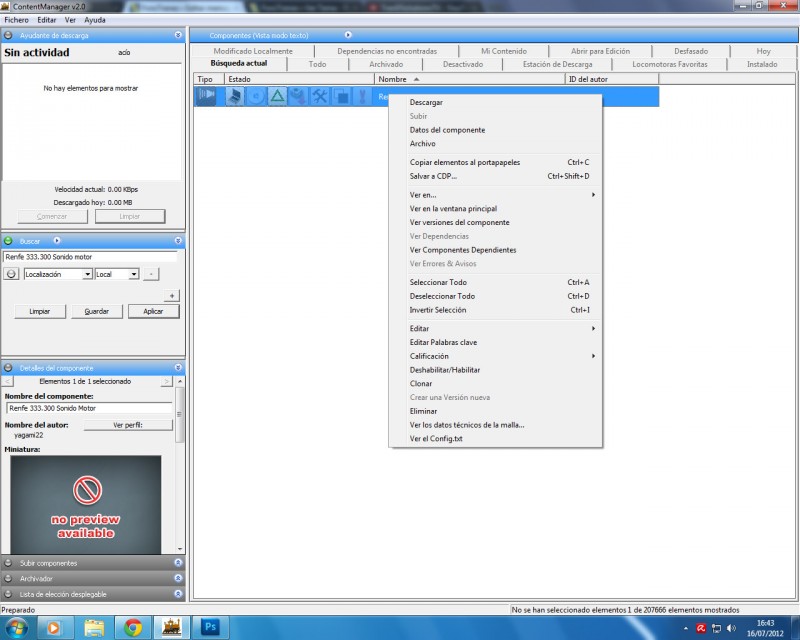Open Photoshop from the taskbar
The width and height of the screenshot is (800, 640).
click(x=210, y=627)
